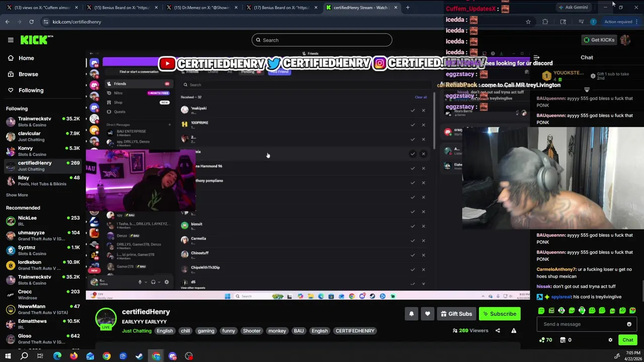Open user profile avatar in top right
644x362 pixels.
point(625,40)
